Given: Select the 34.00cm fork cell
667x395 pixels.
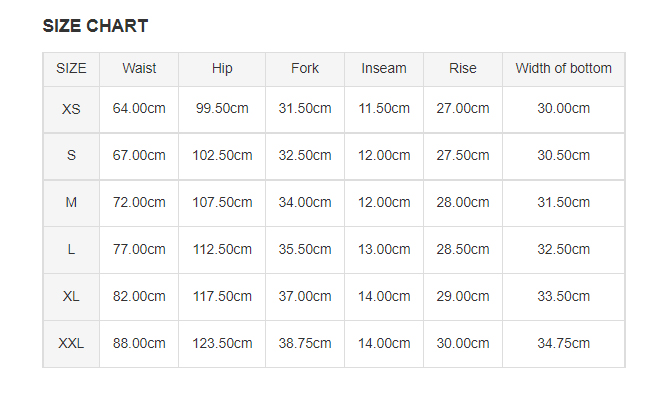Looking at the screenshot, I should [x=305, y=203].
